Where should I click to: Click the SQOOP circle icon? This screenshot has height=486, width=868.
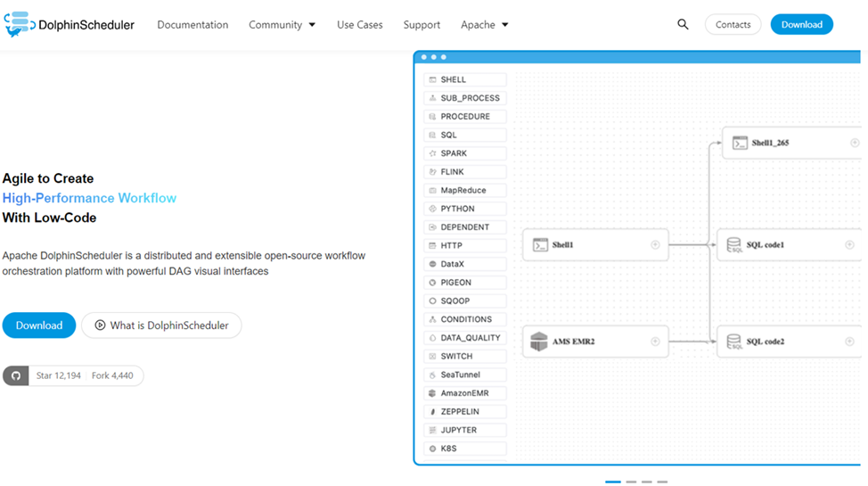click(433, 301)
